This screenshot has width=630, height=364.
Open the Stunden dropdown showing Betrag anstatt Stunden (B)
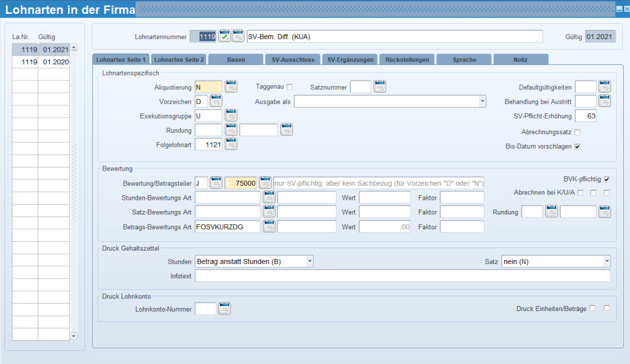pos(309,261)
